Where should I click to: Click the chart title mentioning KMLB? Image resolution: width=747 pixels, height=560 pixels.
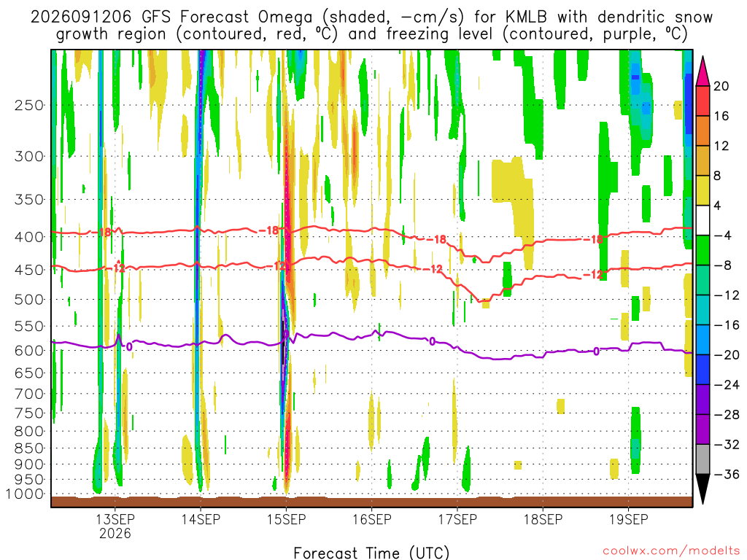pyautogui.click(x=371, y=26)
